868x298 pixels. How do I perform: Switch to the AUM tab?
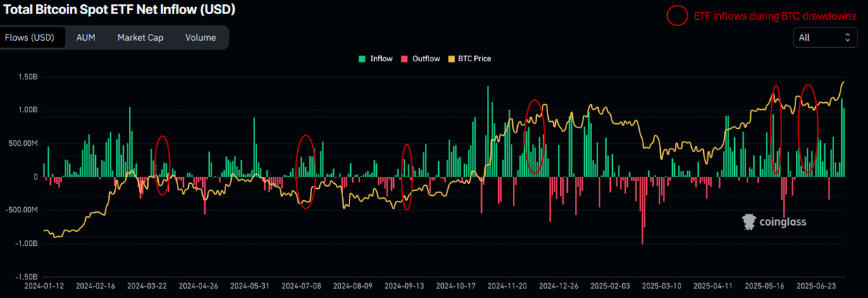click(x=86, y=37)
